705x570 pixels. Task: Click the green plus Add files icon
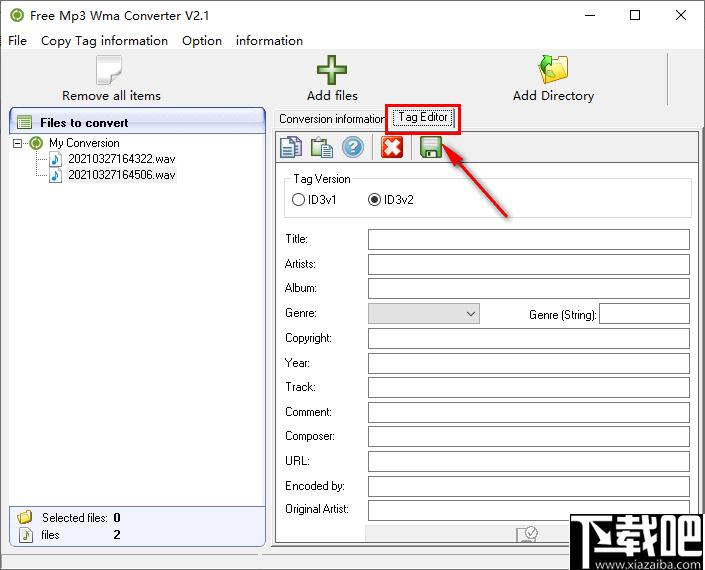coord(332,71)
